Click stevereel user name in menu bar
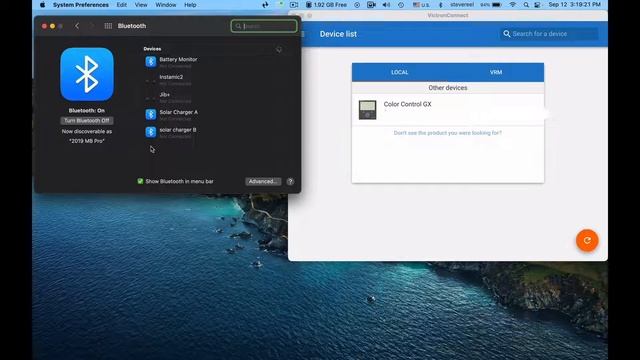Viewport: 640px width, 360px height. [x=462, y=5]
